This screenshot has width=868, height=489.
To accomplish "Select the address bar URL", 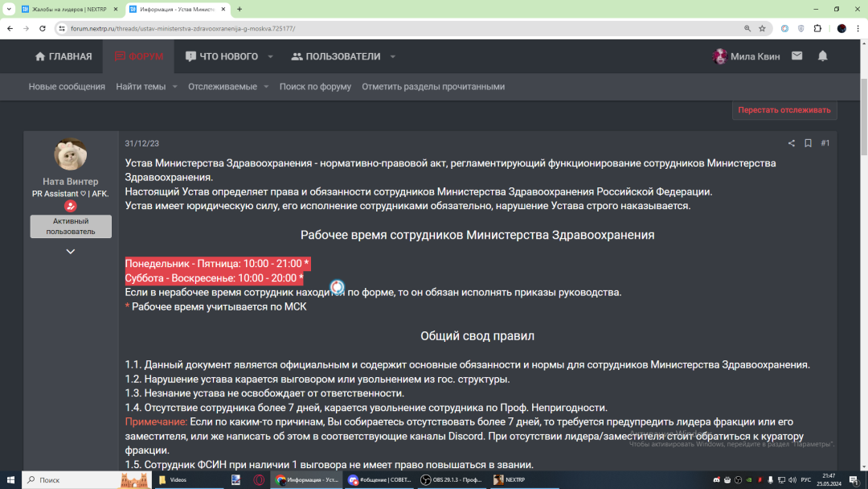I will (x=182, y=28).
